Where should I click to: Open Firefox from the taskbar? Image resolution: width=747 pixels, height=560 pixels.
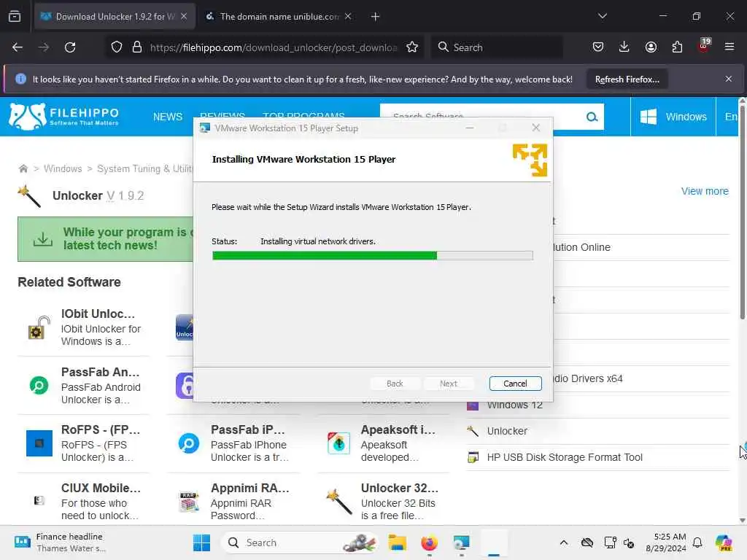pyautogui.click(x=429, y=542)
